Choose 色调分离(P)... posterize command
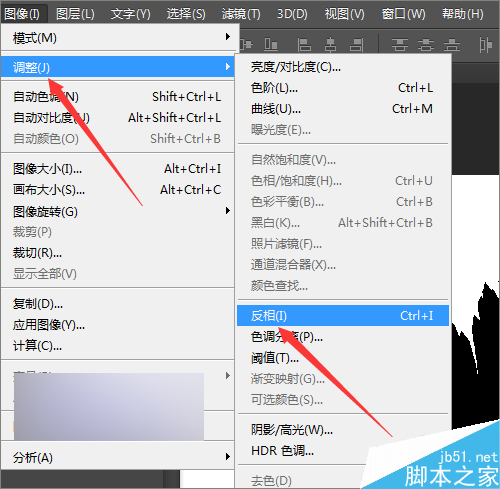The height and width of the screenshot is (489, 500). (343, 337)
